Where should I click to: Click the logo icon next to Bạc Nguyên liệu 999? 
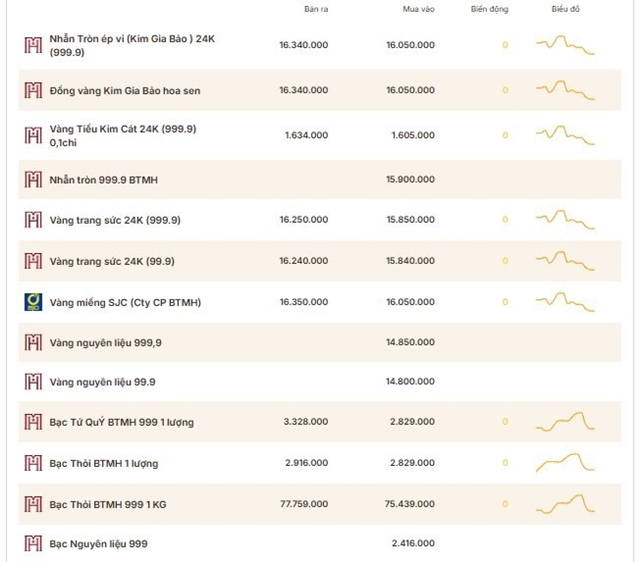tap(33, 544)
